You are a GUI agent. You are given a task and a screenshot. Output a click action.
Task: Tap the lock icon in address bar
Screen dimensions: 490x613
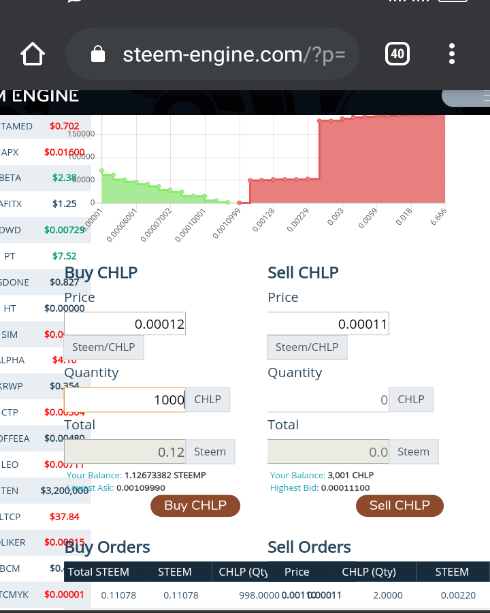pyautogui.click(x=98, y=54)
